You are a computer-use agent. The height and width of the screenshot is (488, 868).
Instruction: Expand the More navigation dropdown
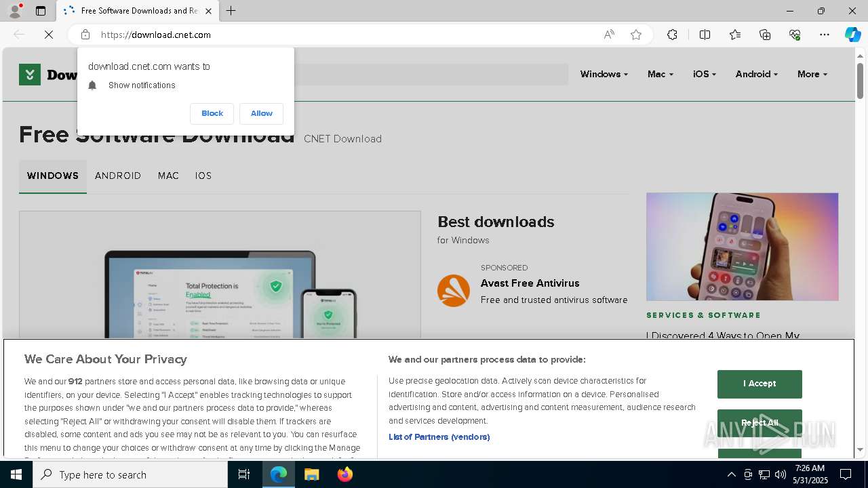pyautogui.click(x=812, y=74)
